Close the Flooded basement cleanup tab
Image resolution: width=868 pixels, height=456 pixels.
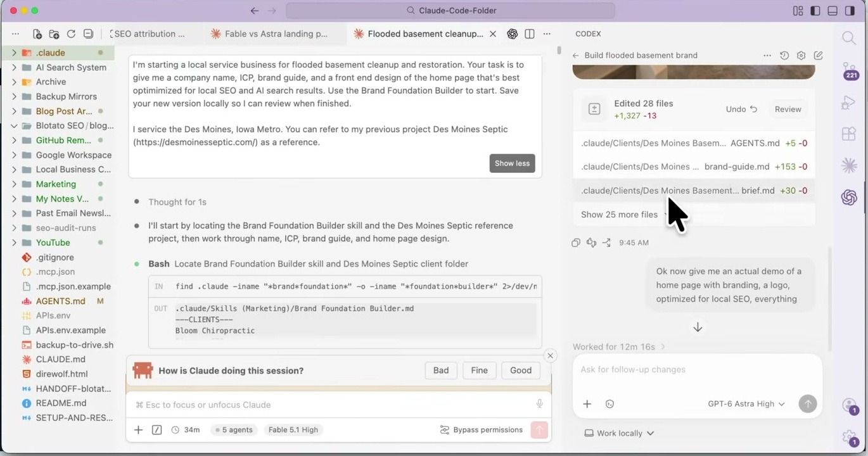click(493, 34)
